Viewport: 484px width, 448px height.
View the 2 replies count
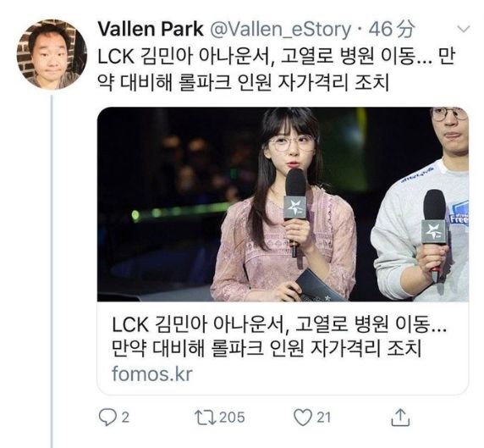125,418
